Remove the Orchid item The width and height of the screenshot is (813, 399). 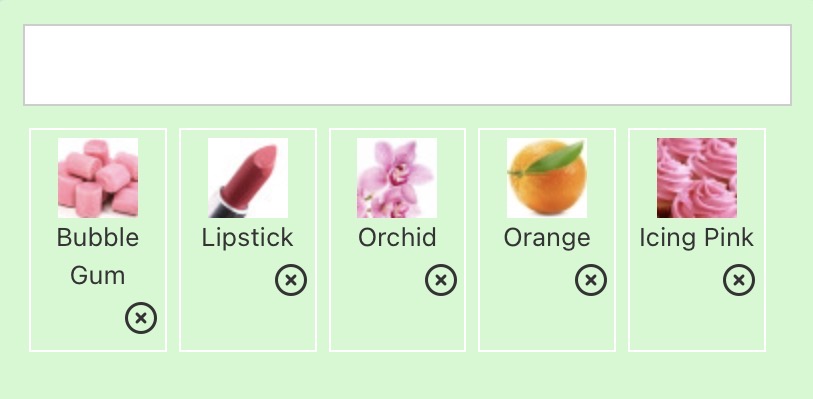[441, 280]
